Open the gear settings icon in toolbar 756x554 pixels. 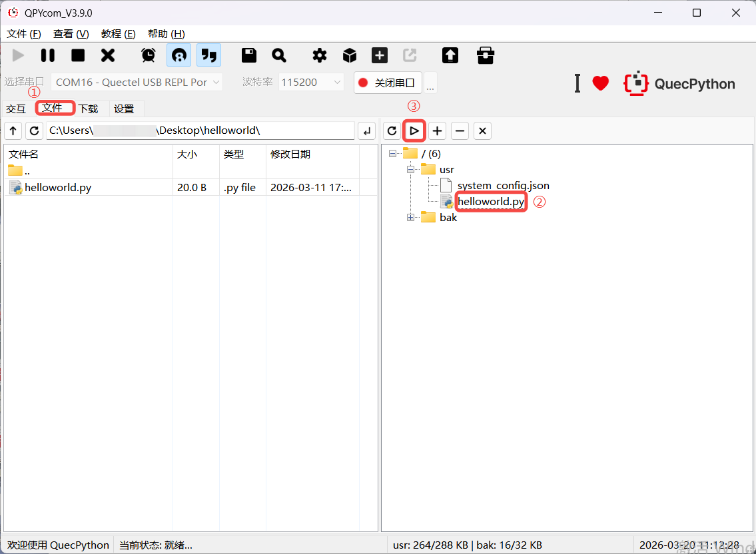(320, 55)
